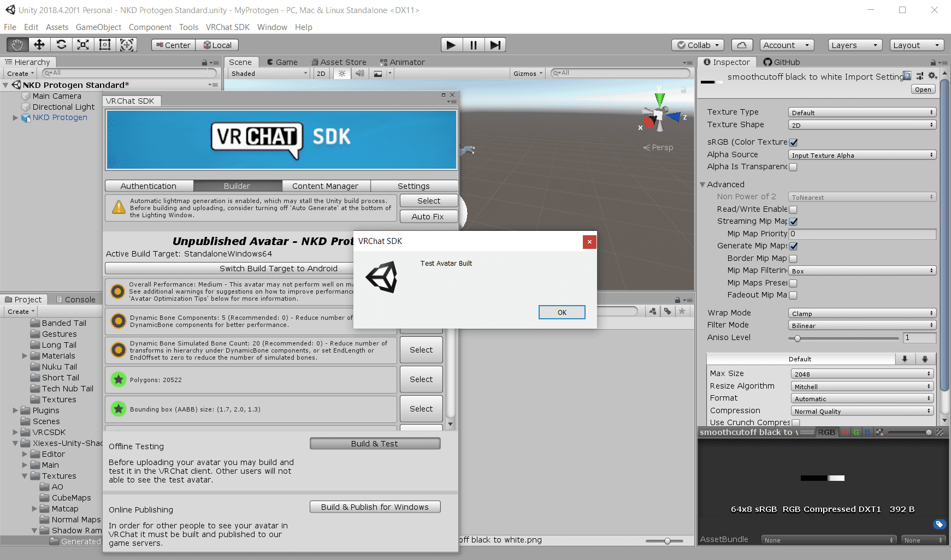Open Texture Shape dropdown
951x560 pixels.
click(x=862, y=125)
